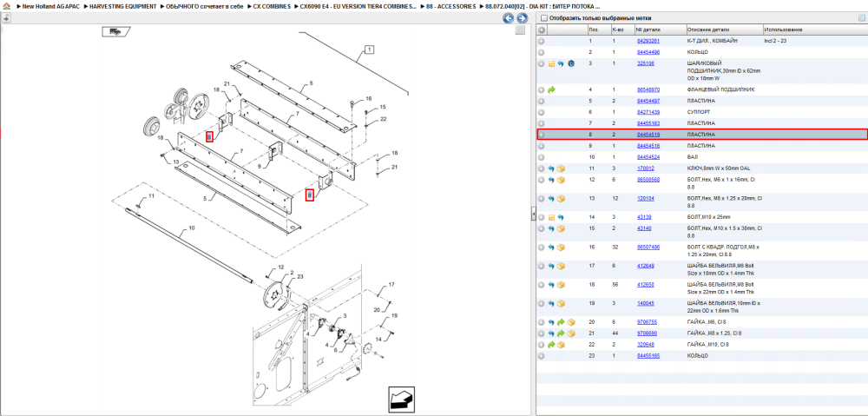868x416 pixels.
Task: Toggle 'Отобразить только выбранные метки' checkbox
Action: coord(543,18)
